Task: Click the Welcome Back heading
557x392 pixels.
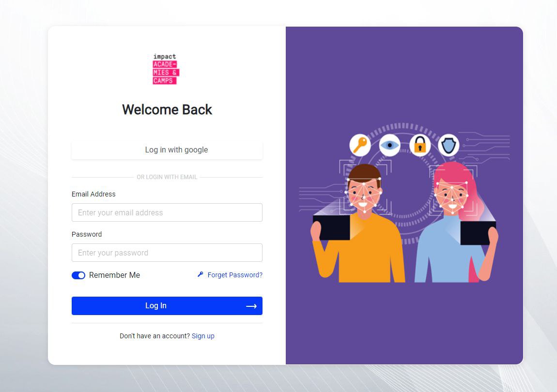Action: (x=167, y=109)
